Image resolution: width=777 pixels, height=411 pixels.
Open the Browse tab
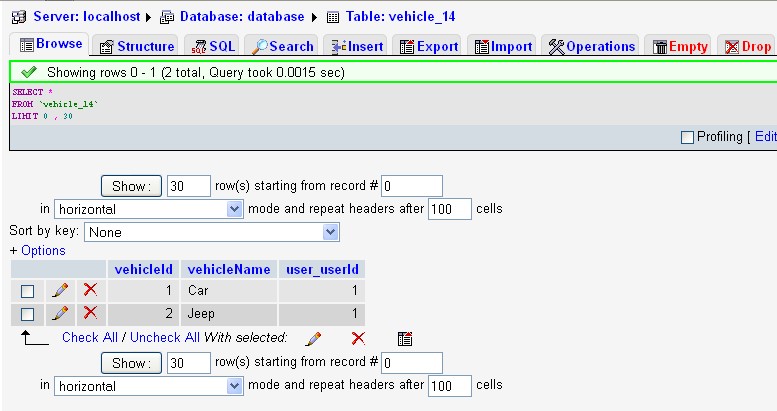tap(50, 44)
